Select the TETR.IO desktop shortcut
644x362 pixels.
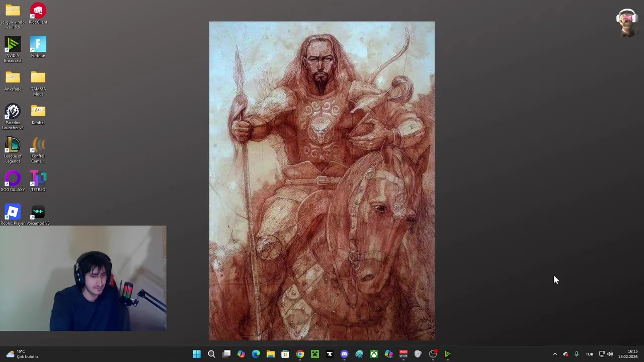38,181
